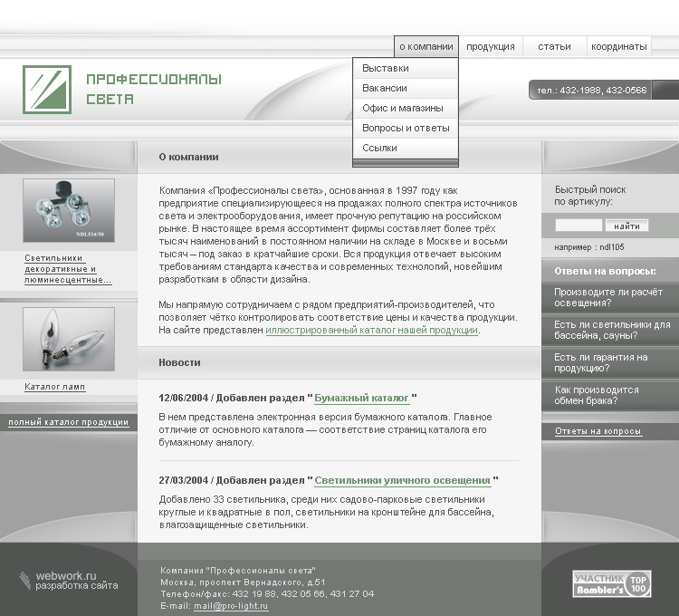
Task: Follow the «Бумажный каталог» news link
Action: [361, 398]
